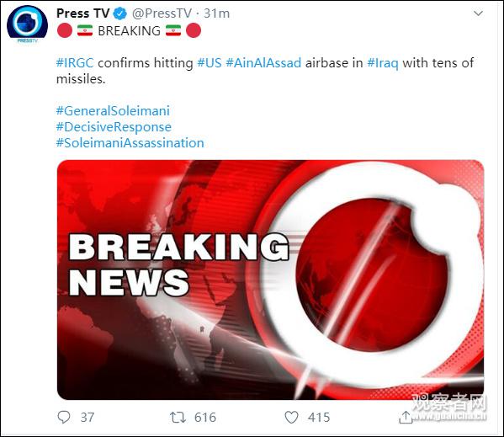The height and width of the screenshot is (437, 504).
Task: Open the Press TV display name
Action: point(83,13)
